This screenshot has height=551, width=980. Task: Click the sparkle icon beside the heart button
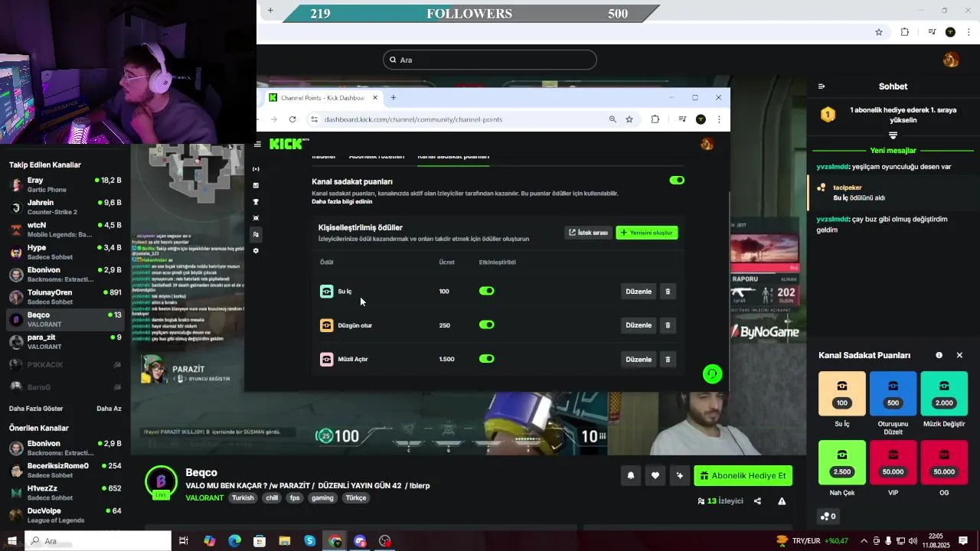(x=680, y=476)
